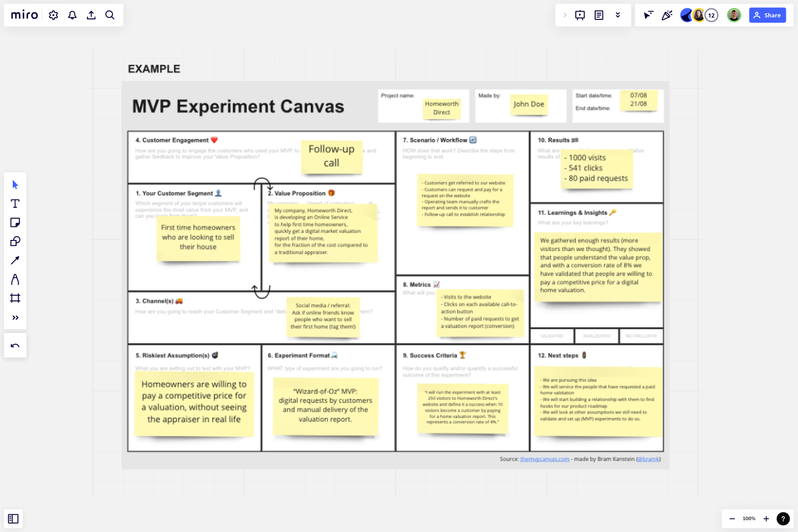798x532 pixels.
Task: Undo the last action
Action: coord(15,345)
